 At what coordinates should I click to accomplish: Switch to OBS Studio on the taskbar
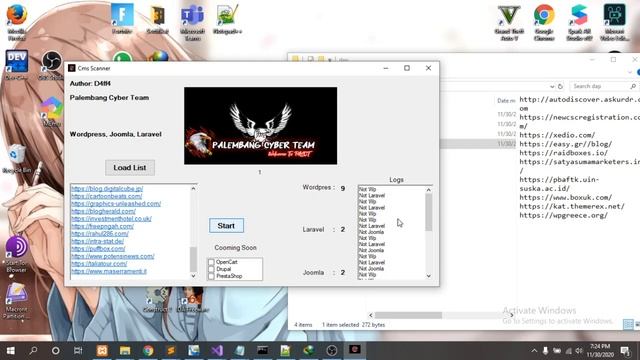point(331,351)
